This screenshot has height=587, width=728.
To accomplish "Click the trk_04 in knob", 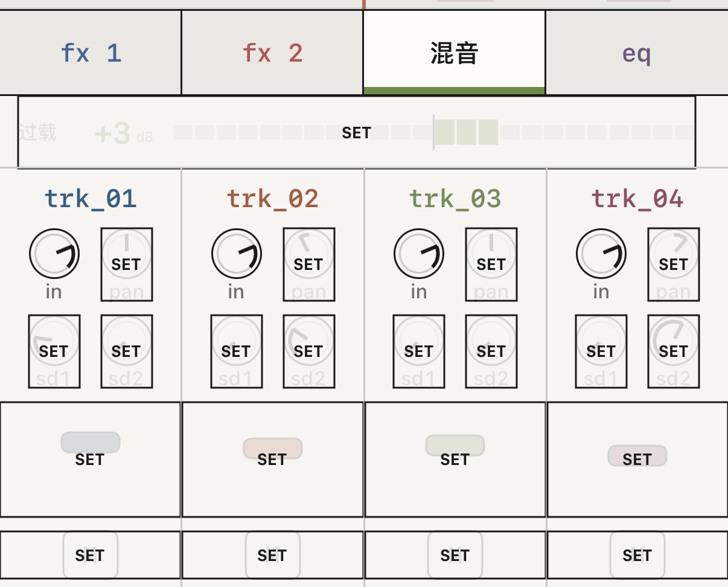I will pyautogui.click(x=601, y=254).
